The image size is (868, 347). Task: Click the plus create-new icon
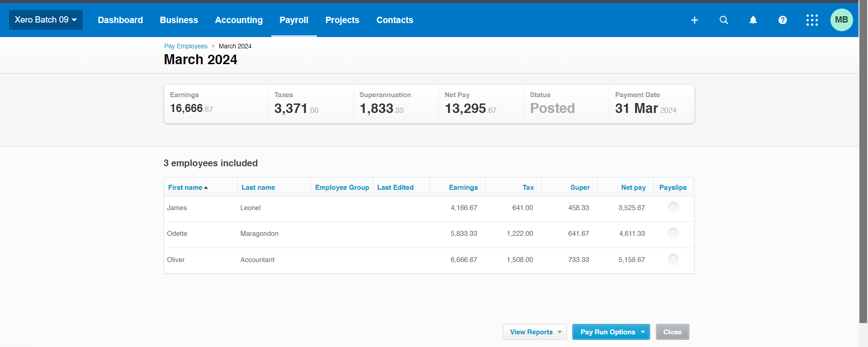click(x=694, y=20)
